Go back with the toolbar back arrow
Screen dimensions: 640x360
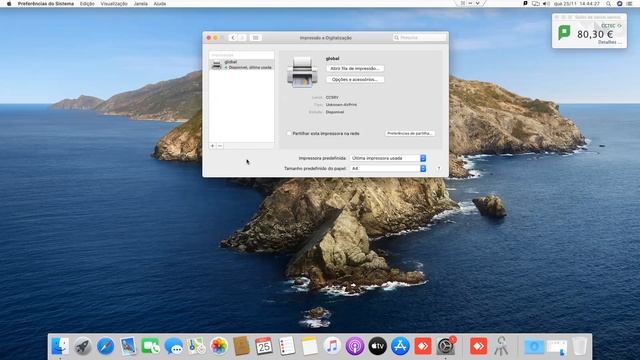233,38
